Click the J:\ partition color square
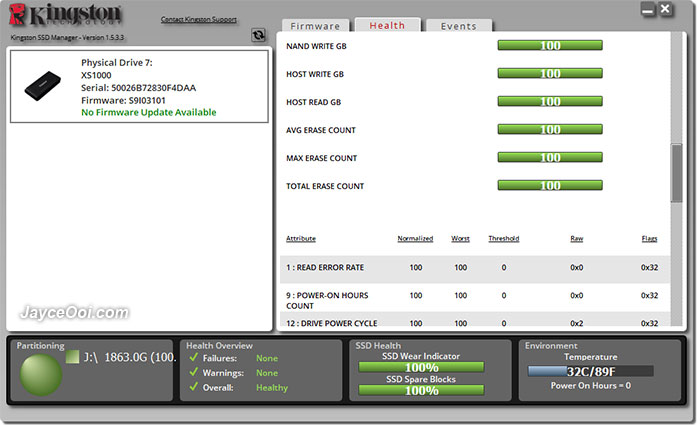 point(72,357)
